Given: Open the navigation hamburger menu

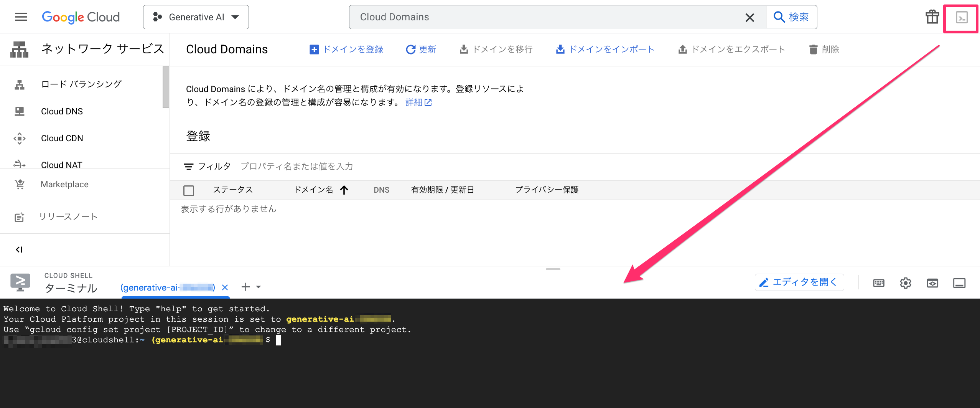Looking at the screenshot, I should tap(20, 17).
